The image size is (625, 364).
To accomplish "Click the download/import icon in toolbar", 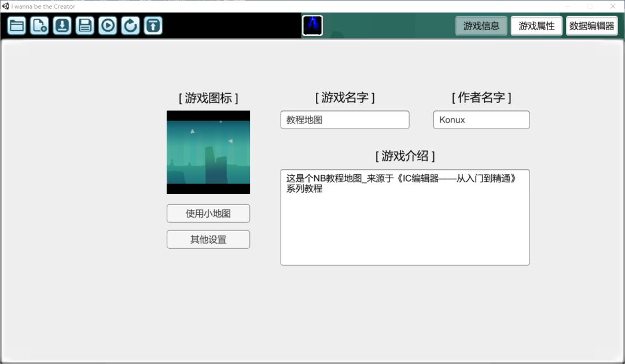I will pos(62,25).
